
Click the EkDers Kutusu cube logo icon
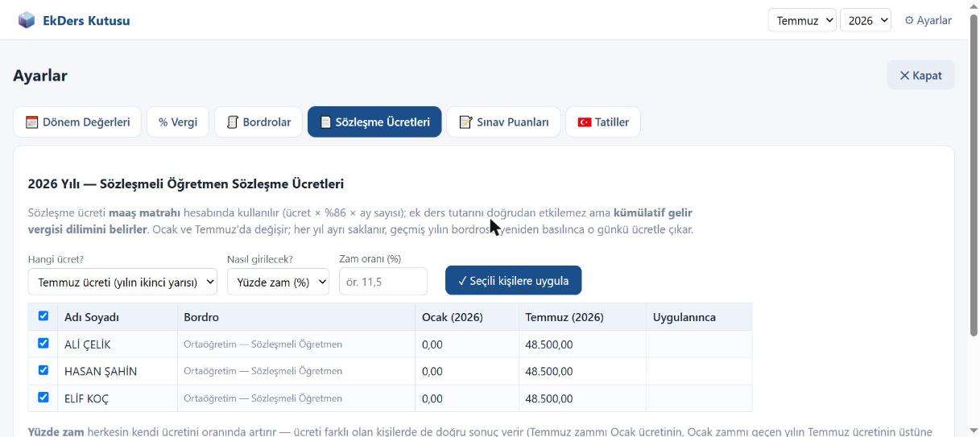[x=27, y=20]
